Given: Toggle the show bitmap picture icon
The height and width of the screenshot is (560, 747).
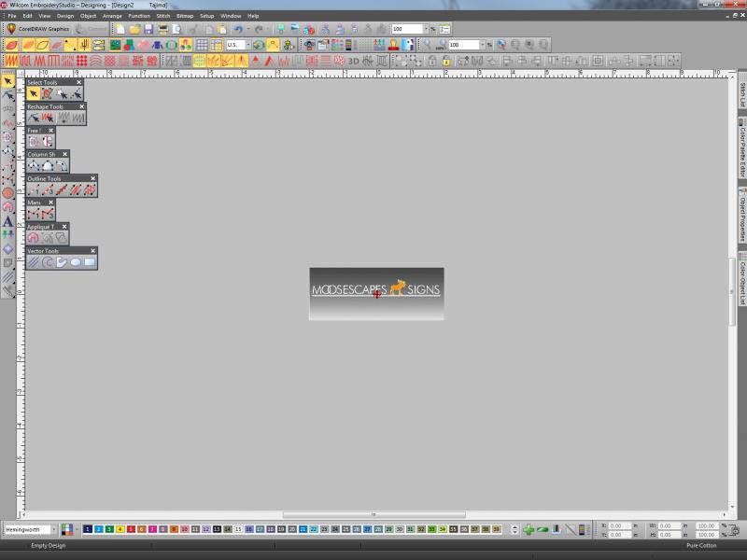Looking at the screenshot, I should 115,45.
